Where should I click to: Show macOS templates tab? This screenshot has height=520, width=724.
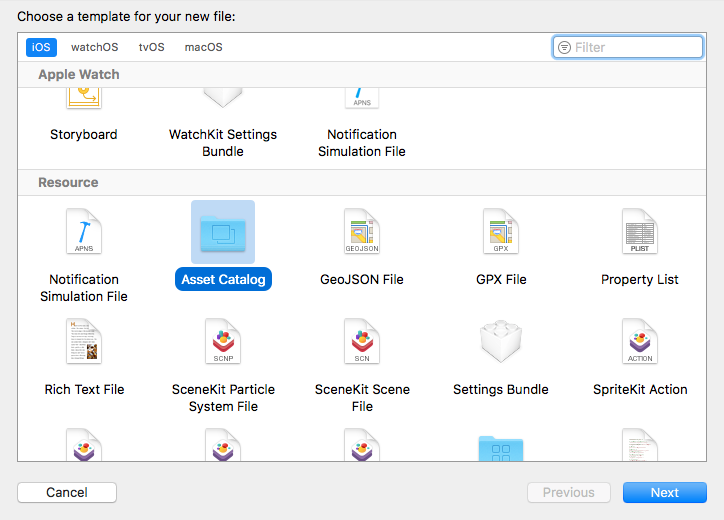pyautogui.click(x=204, y=47)
